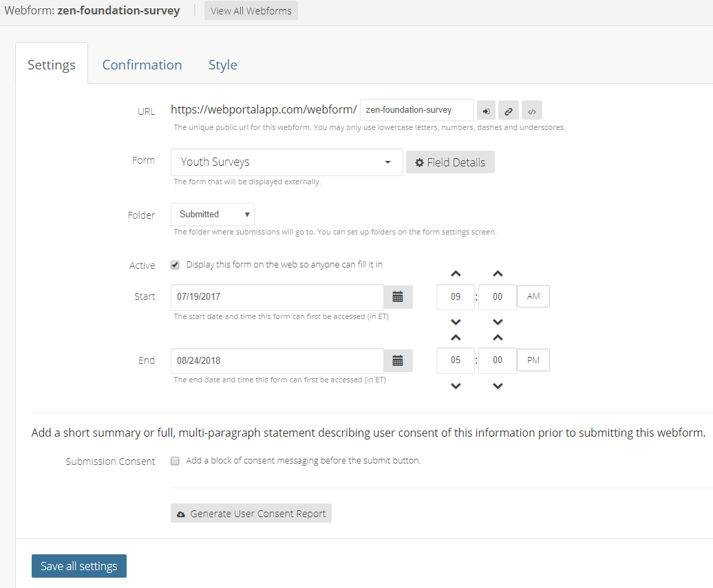Open View All Webforms
This screenshot has height=588, width=713.
pyautogui.click(x=251, y=10)
